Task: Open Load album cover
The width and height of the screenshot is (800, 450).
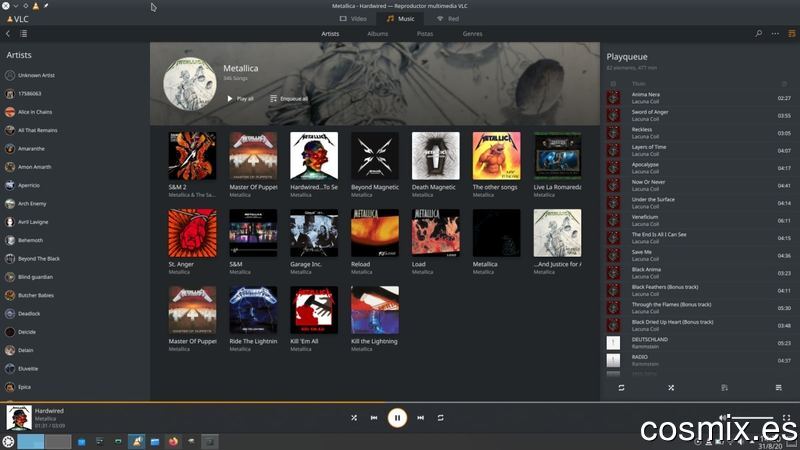Action: (x=436, y=233)
